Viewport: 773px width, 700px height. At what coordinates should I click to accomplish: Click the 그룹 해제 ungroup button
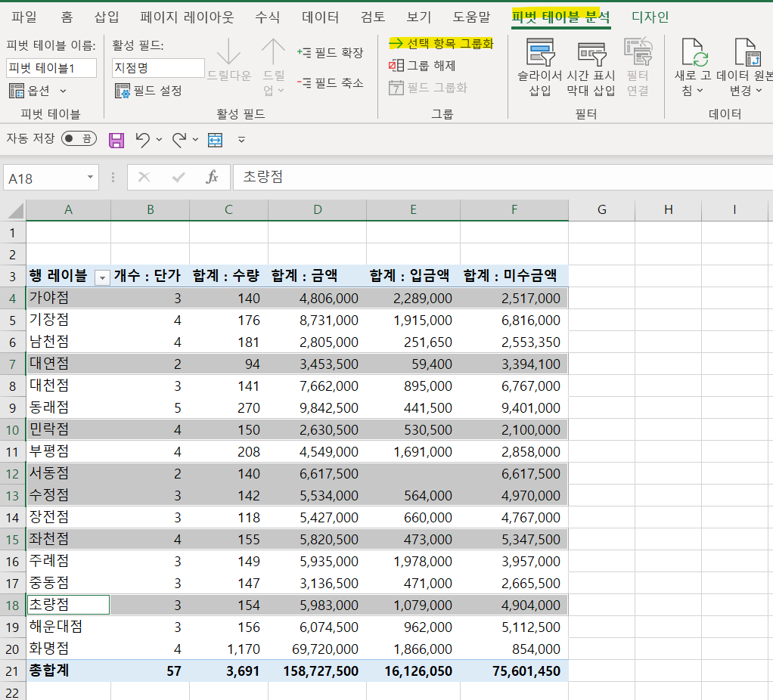point(422,66)
